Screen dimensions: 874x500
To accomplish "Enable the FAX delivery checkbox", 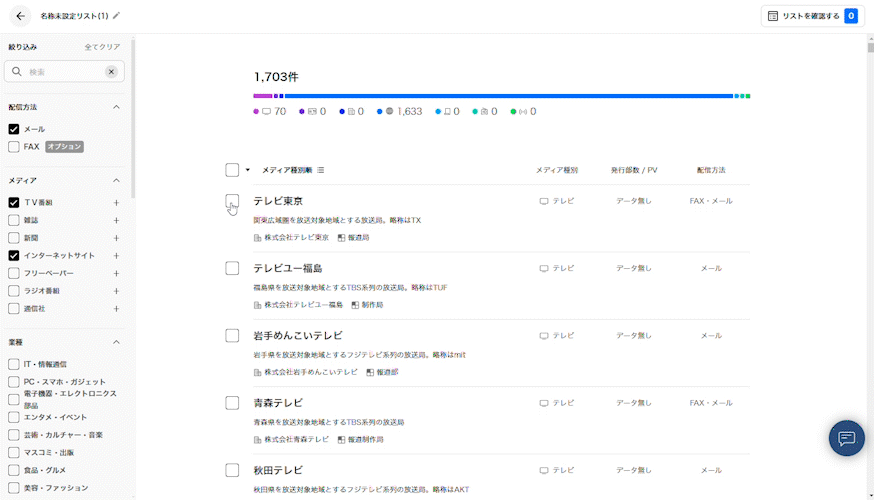I will (14, 147).
